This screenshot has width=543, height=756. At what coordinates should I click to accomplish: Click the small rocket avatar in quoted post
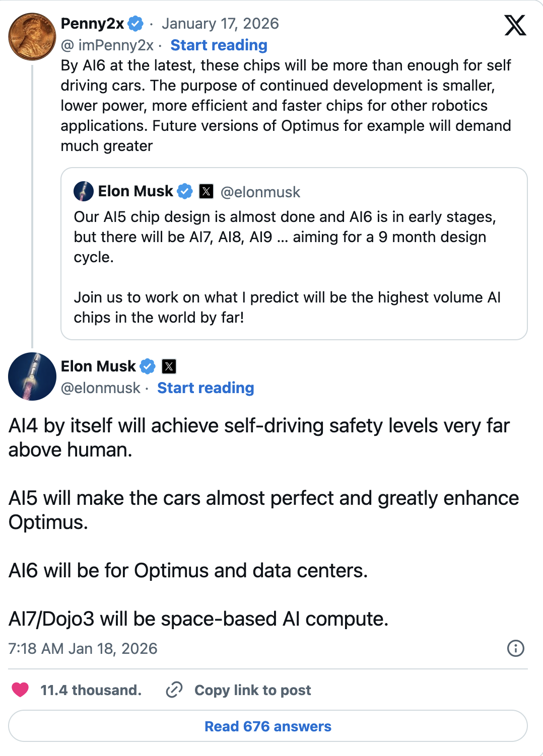coord(84,191)
